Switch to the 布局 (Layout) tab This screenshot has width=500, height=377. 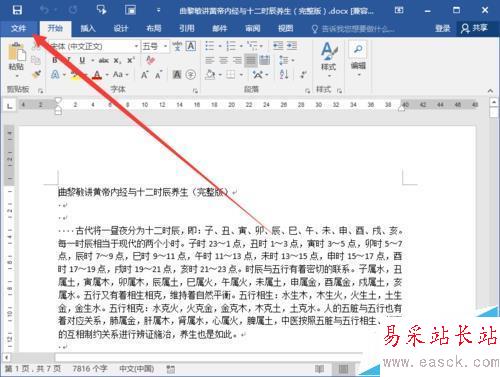tap(154, 29)
